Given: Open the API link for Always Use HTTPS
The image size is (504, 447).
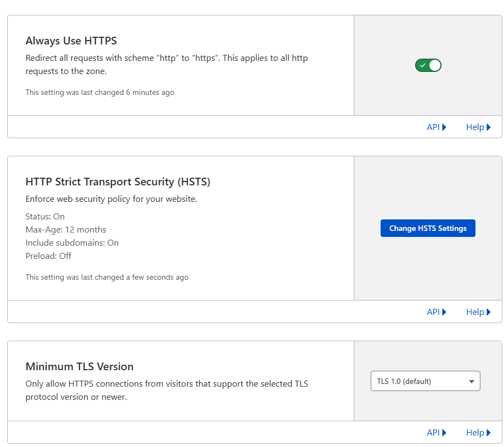Looking at the screenshot, I should click(x=433, y=127).
